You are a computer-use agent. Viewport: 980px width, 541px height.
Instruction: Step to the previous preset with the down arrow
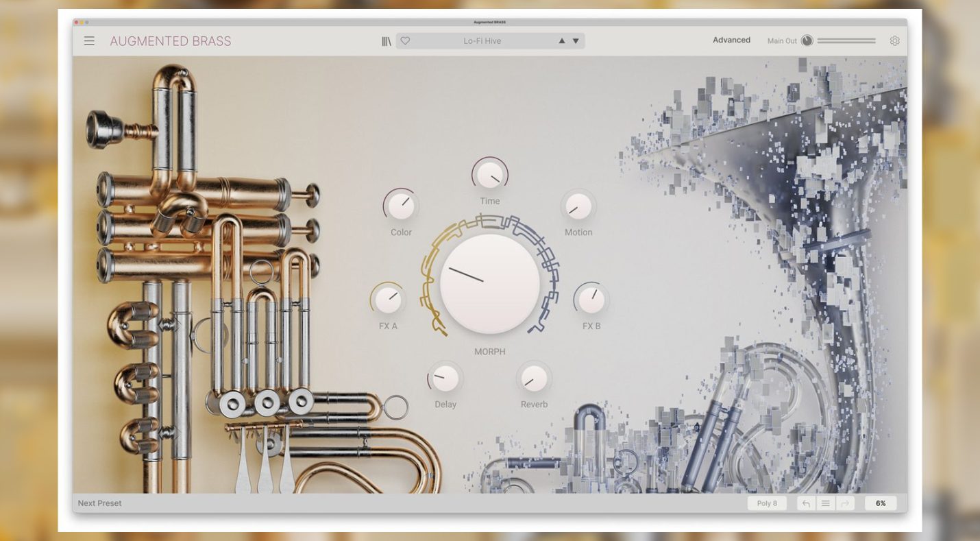(x=574, y=40)
